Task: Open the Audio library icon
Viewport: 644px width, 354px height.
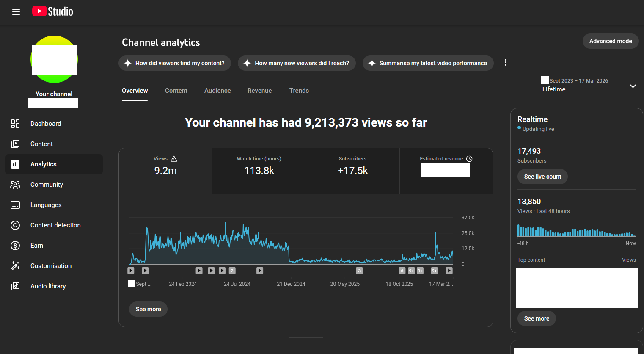Action: 15,286
